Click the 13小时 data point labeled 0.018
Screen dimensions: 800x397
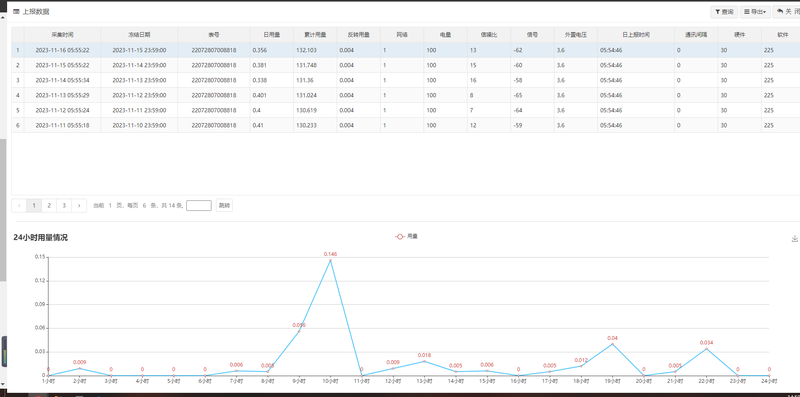pos(424,361)
